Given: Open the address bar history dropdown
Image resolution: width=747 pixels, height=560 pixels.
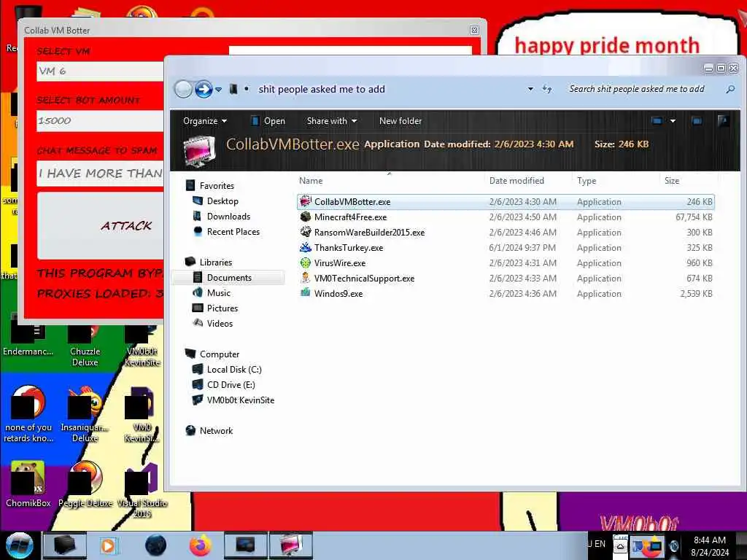Looking at the screenshot, I should click(530, 89).
